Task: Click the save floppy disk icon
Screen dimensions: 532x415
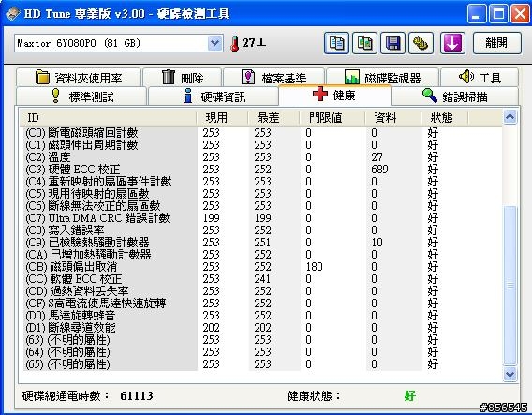Action: point(392,43)
